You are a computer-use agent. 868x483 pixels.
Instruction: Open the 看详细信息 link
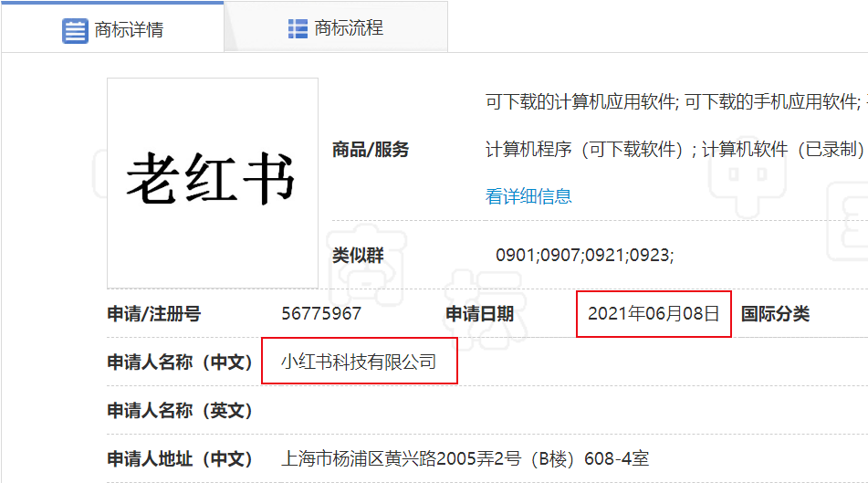[x=528, y=196]
